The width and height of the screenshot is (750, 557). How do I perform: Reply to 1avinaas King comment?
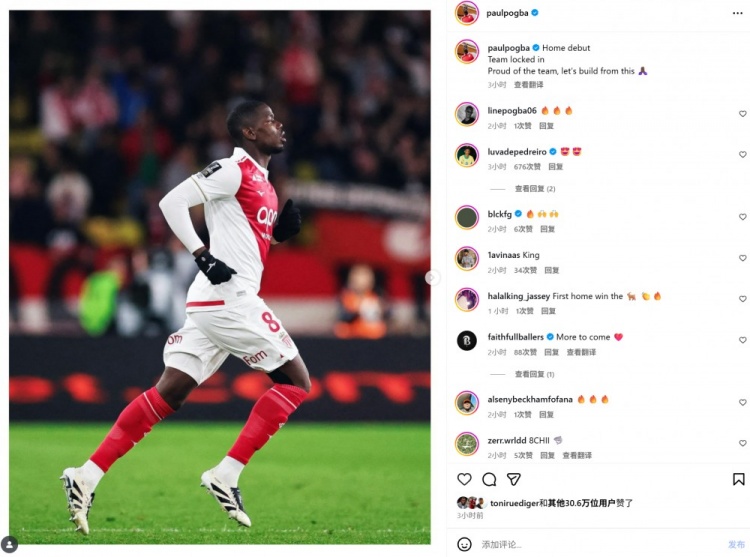551,270
